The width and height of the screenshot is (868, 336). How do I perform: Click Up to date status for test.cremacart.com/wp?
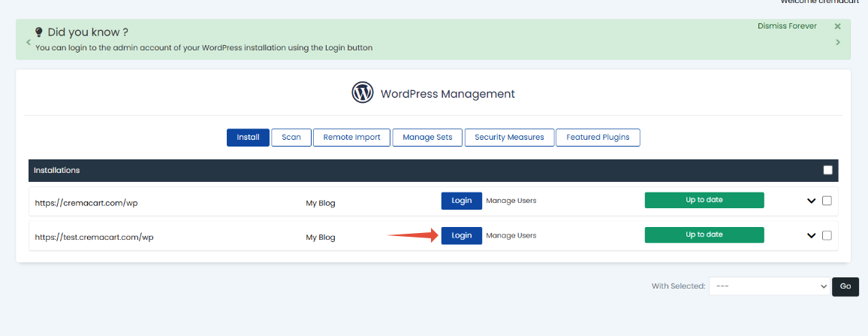(704, 235)
